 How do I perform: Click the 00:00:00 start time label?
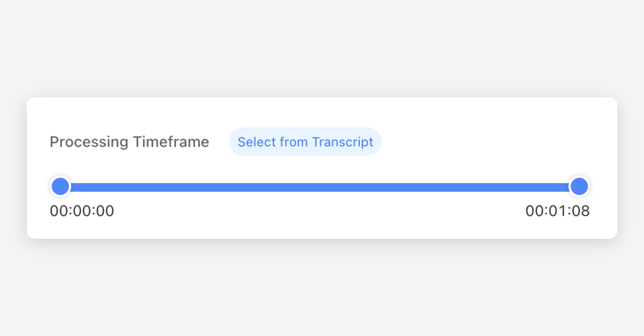82,211
